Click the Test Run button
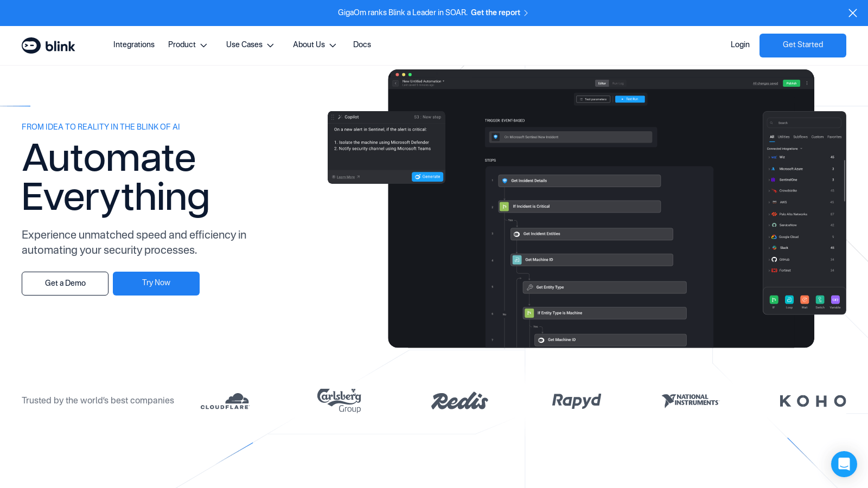Viewport: 868px width, 488px height. point(630,99)
